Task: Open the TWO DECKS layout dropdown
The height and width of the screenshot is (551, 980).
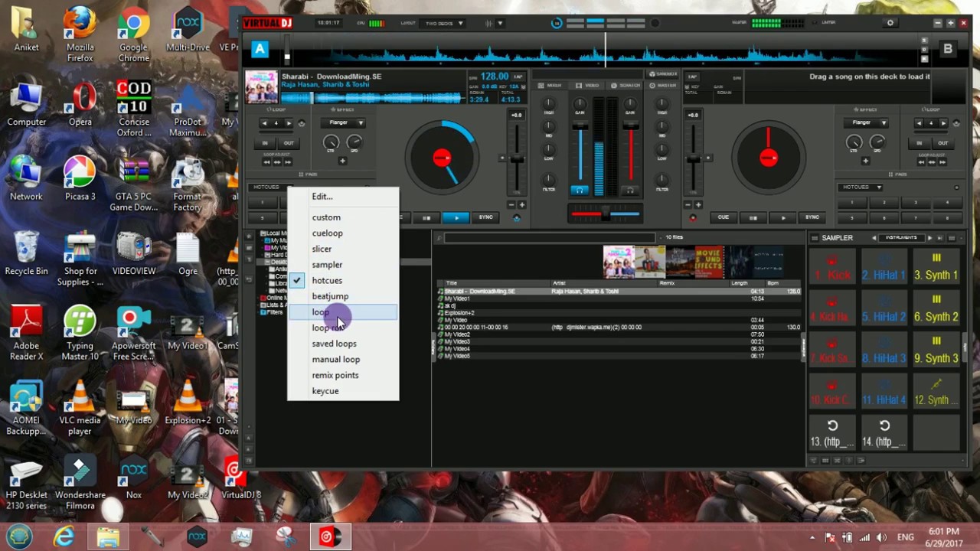Action: pos(444,23)
